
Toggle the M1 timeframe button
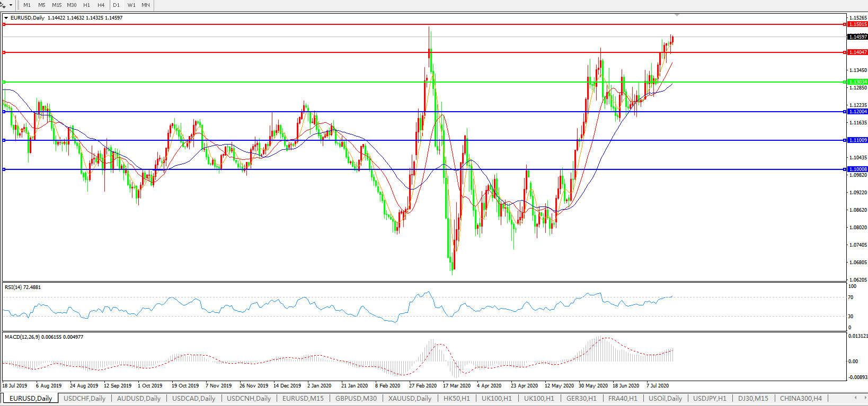(x=27, y=5)
